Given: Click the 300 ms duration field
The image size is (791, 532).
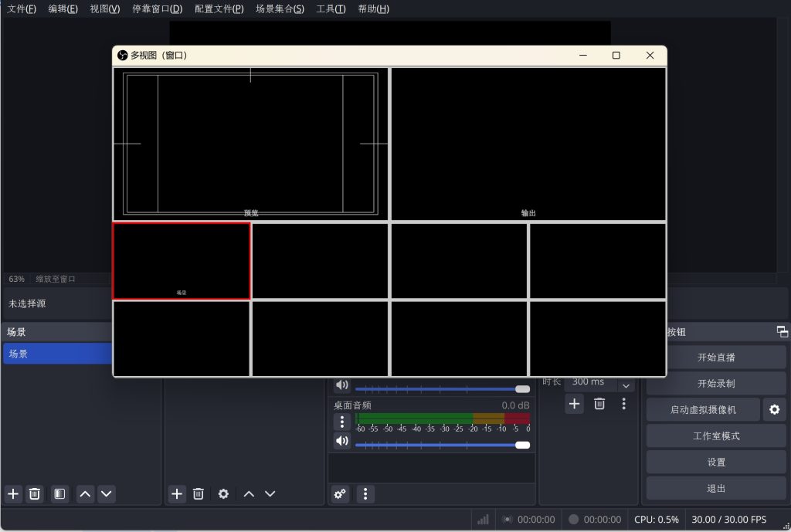Looking at the screenshot, I should click(590, 382).
